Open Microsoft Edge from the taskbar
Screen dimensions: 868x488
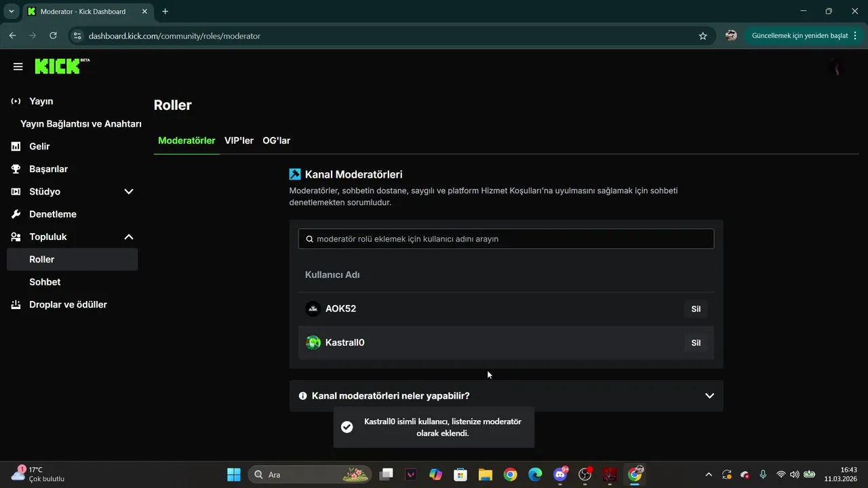click(x=535, y=474)
